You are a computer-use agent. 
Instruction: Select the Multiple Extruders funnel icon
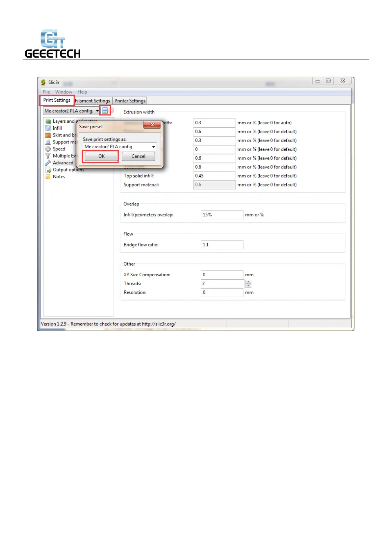tap(48, 156)
